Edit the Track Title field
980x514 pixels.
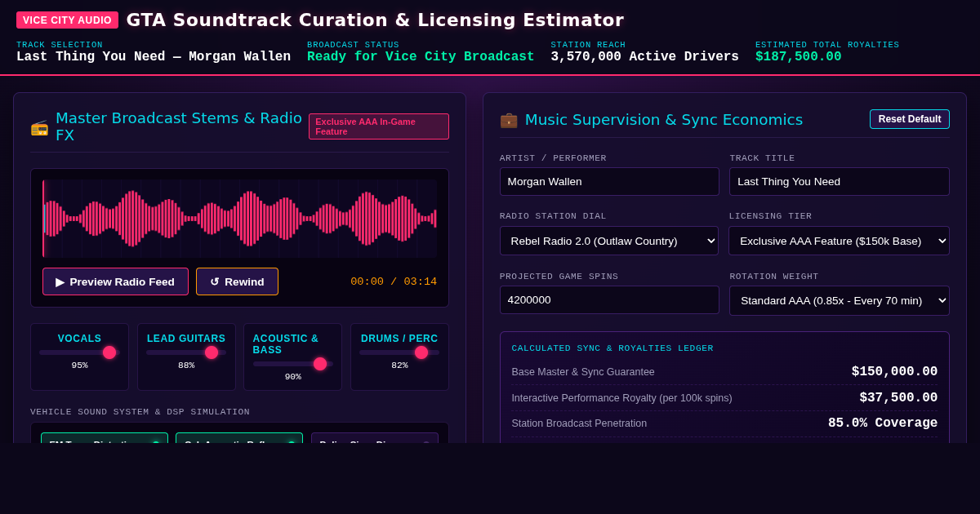click(x=840, y=181)
